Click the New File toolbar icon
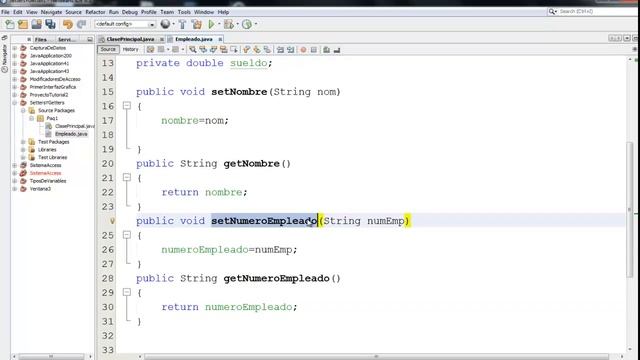The image size is (640, 360). (9, 24)
